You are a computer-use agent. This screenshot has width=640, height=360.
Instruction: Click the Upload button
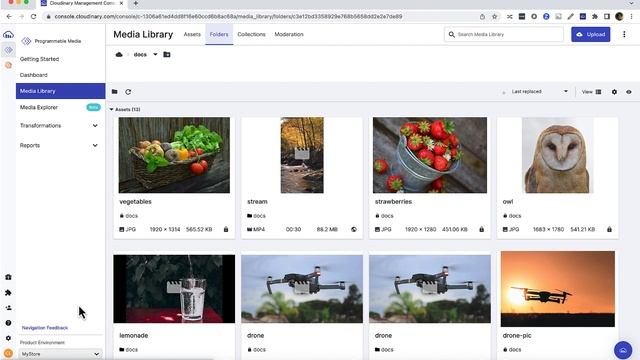pyautogui.click(x=591, y=34)
